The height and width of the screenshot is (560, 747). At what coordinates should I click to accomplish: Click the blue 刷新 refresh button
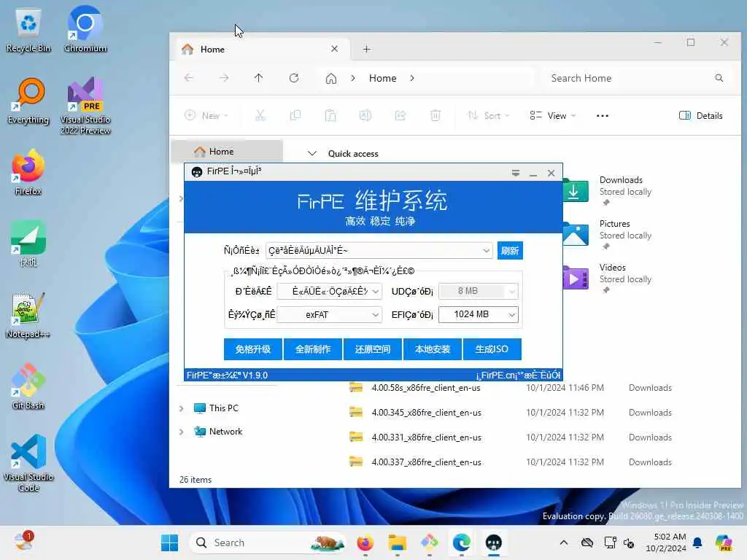510,251
